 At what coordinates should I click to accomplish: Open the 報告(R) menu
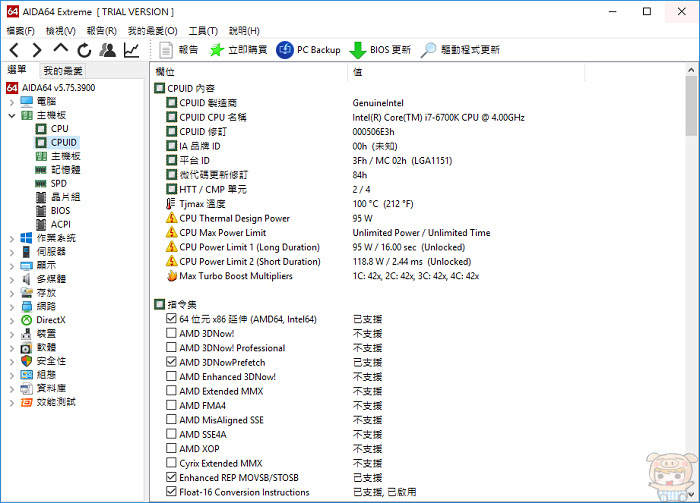click(x=101, y=31)
